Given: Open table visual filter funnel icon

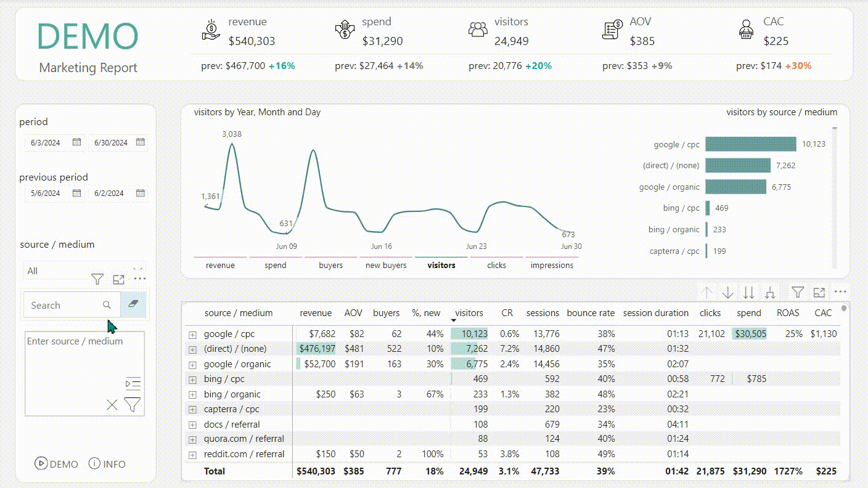Looking at the screenshot, I should [798, 293].
